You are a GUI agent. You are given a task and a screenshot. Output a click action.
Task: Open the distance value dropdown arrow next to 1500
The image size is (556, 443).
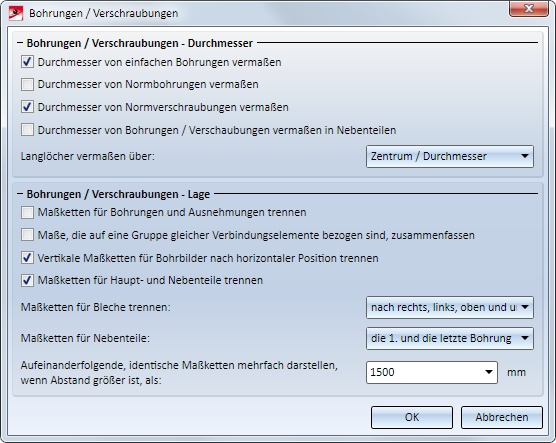489,372
